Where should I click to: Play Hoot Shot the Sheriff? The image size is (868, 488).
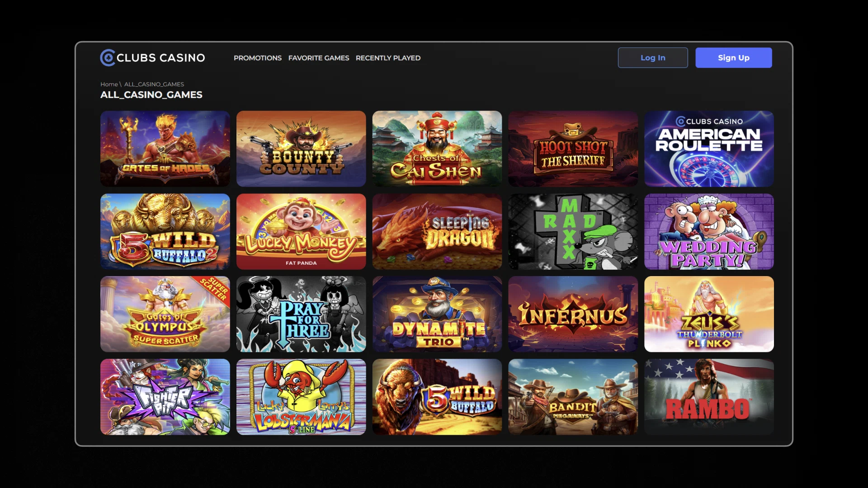click(573, 149)
